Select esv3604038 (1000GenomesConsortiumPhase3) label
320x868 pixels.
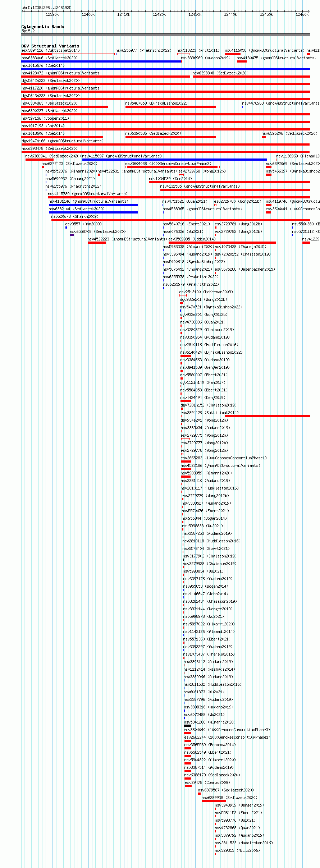pyautogui.click(x=168, y=164)
